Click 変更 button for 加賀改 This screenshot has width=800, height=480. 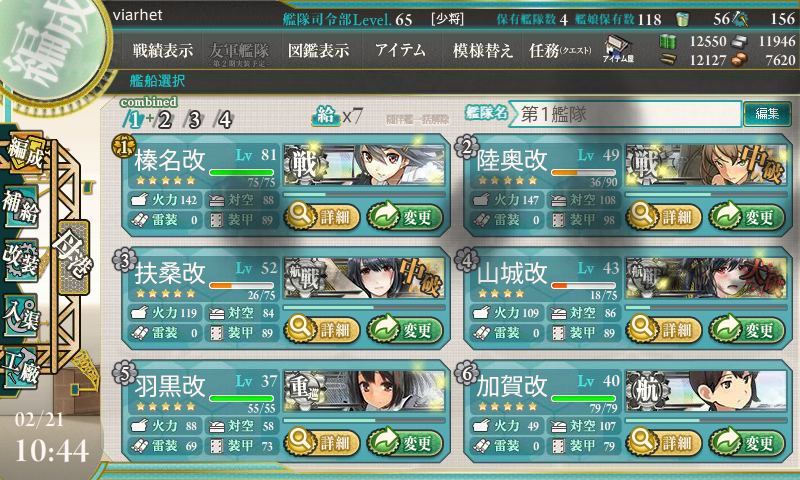[747, 442]
